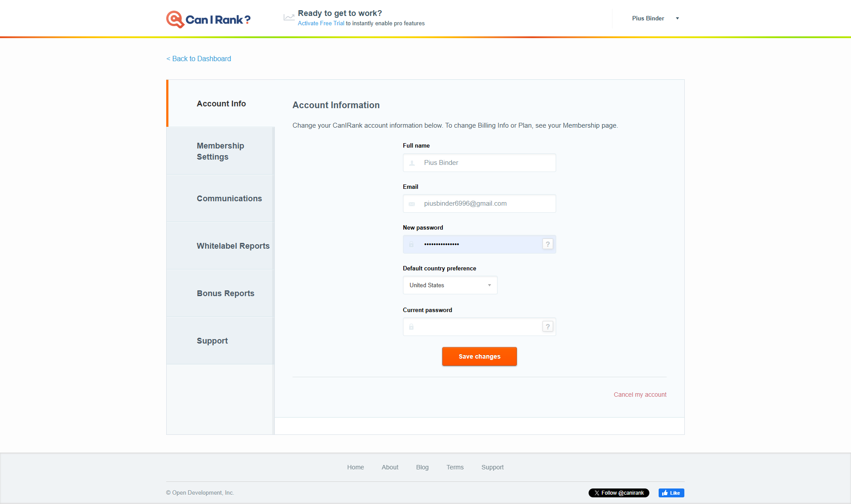Open Pius Binder user menu arrow

[x=677, y=19]
